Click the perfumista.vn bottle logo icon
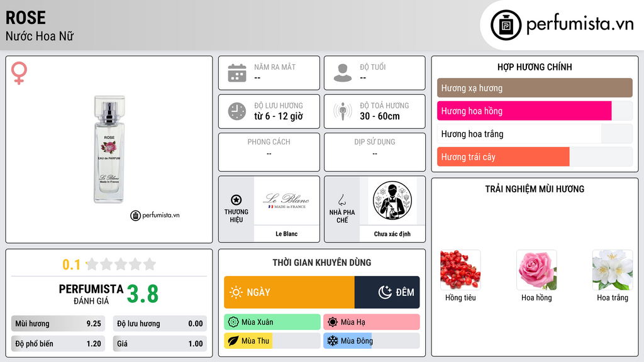The image size is (644, 362). pyautogui.click(x=506, y=25)
